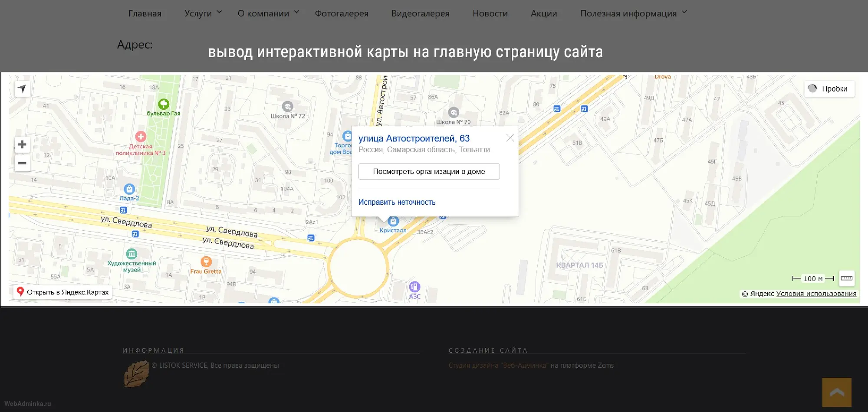The width and height of the screenshot is (868, 412).
Task: Go to the Новости page
Action: (x=490, y=13)
